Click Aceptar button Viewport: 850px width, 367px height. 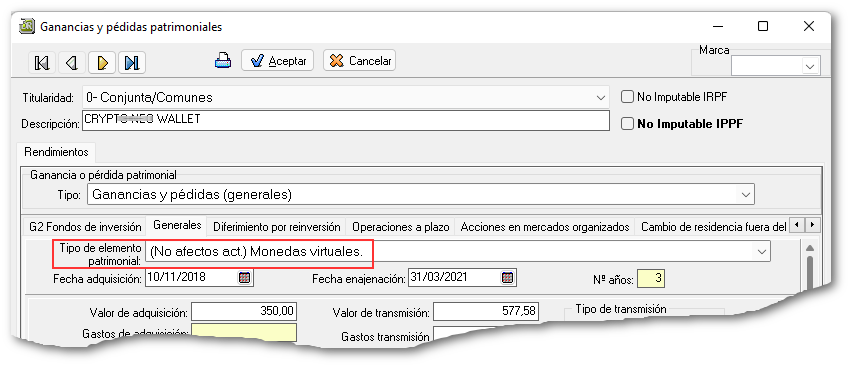tap(278, 61)
